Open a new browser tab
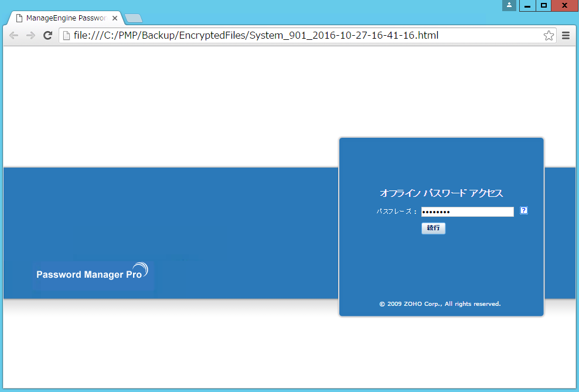 point(133,18)
